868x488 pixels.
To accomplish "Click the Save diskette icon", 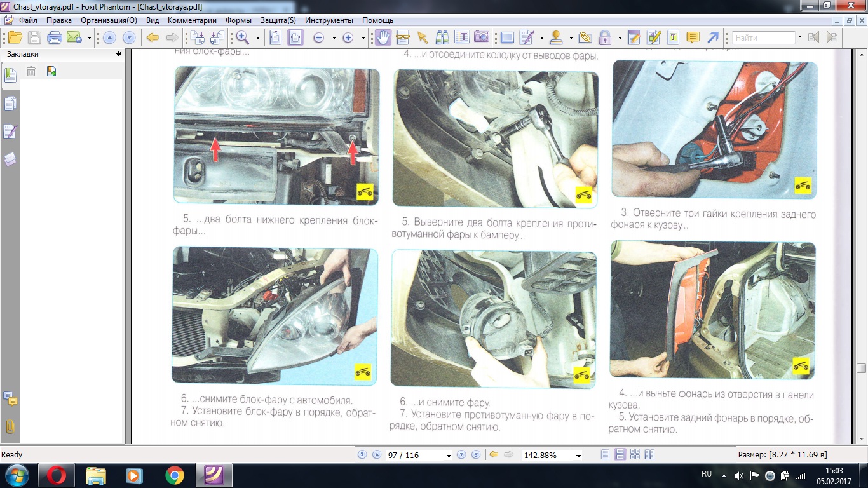I will coord(35,37).
